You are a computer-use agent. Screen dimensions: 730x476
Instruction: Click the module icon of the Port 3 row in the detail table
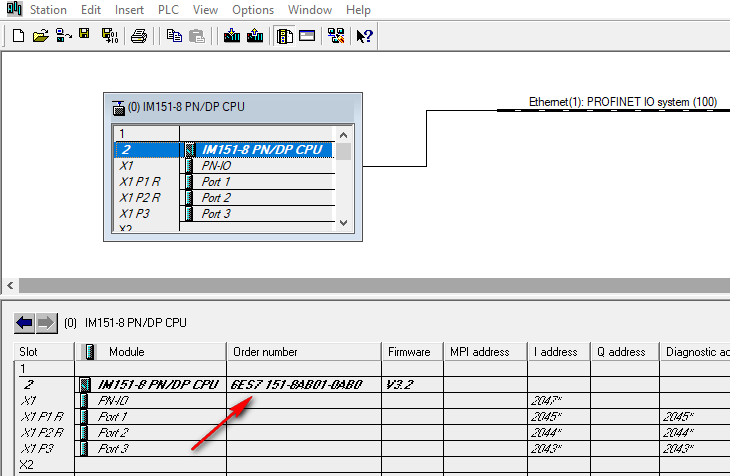point(84,449)
